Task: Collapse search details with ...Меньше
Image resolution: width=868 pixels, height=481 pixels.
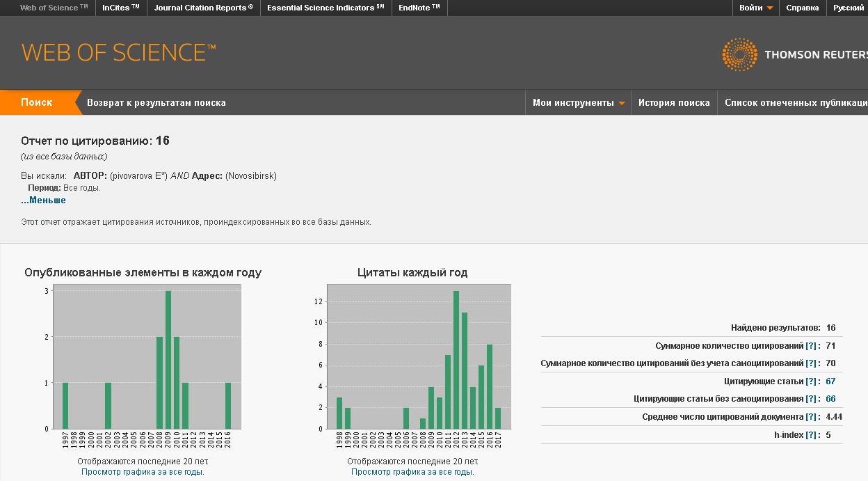Action: [43, 200]
